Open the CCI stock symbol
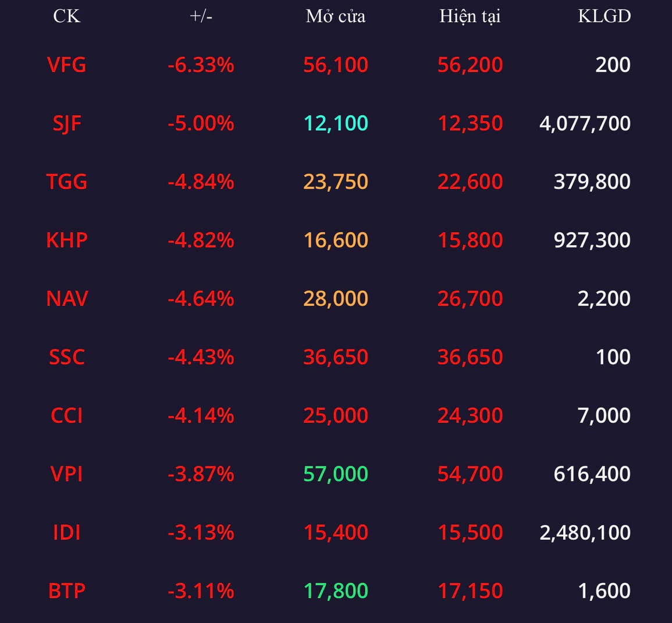 (66, 416)
